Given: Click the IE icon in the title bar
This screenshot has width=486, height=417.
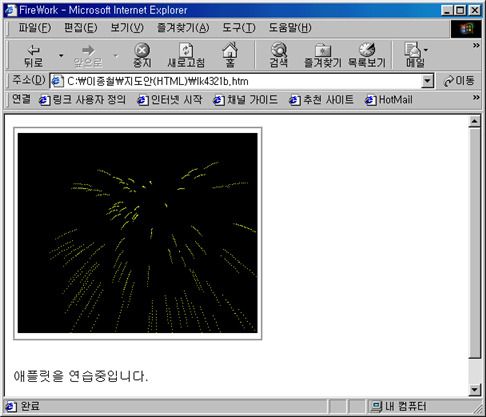Looking at the screenshot, I should (10, 10).
